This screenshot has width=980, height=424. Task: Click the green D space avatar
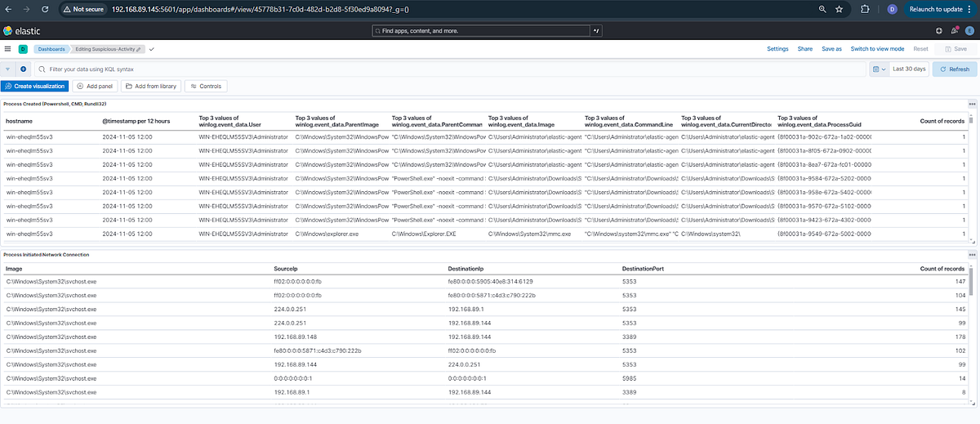[23, 49]
